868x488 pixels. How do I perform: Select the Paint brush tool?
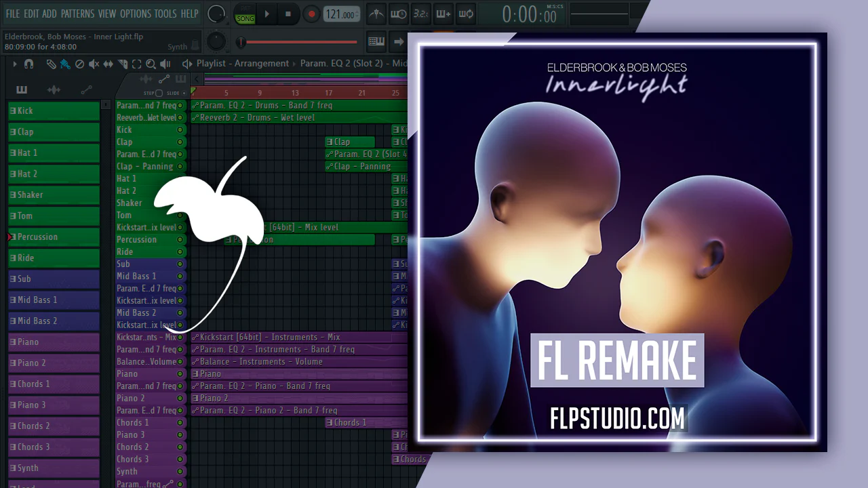point(65,64)
